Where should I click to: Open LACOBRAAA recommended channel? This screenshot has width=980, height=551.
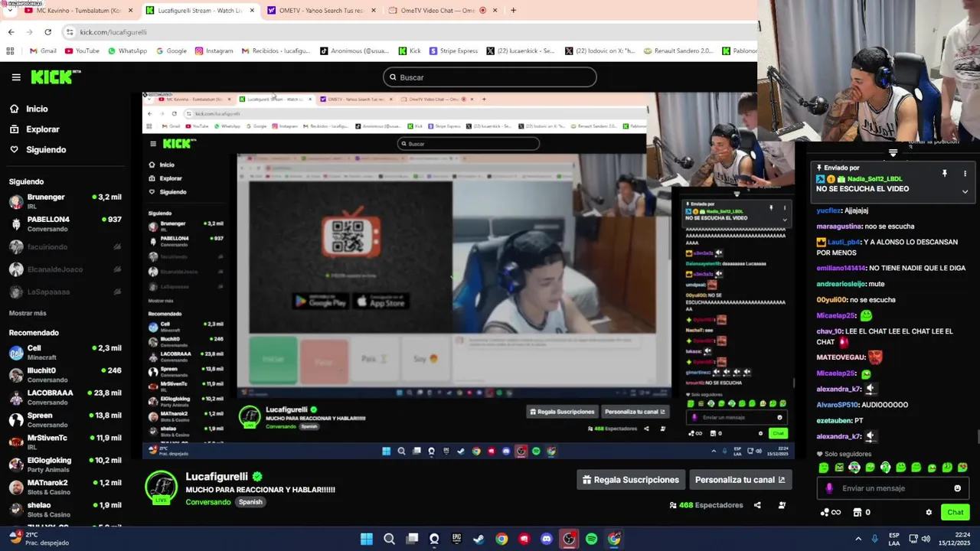pos(65,397)
